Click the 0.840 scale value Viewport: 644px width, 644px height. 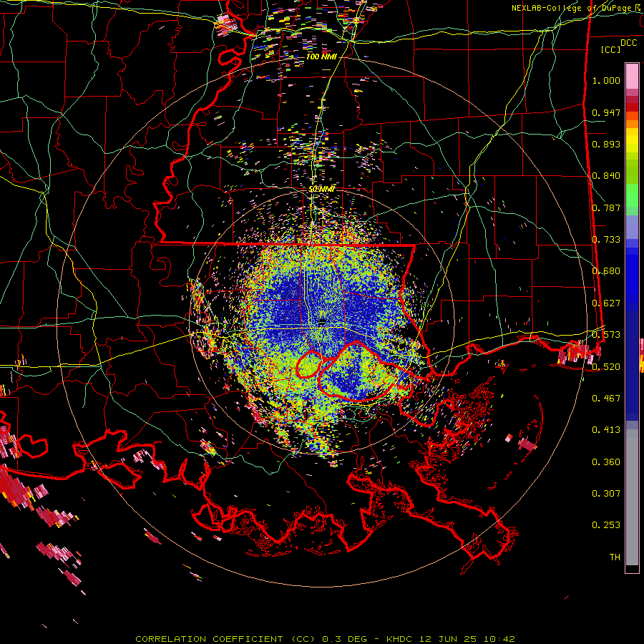(x=606, y=176)
